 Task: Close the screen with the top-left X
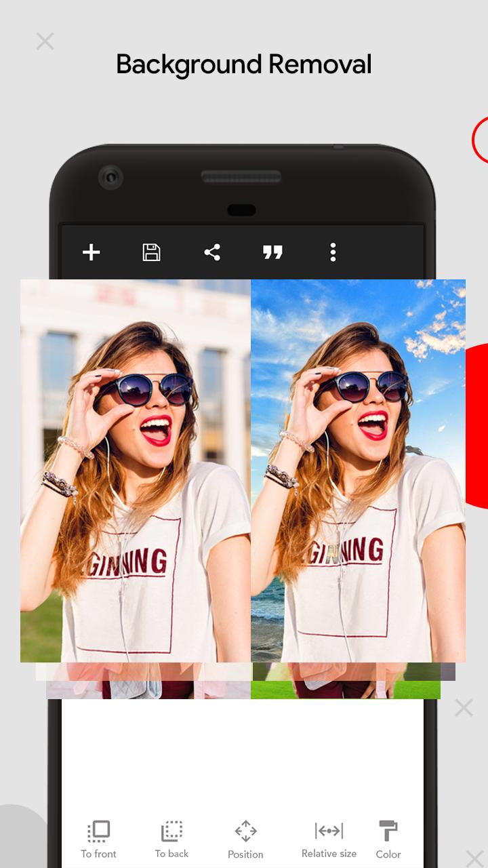click(x=45, y=41)
